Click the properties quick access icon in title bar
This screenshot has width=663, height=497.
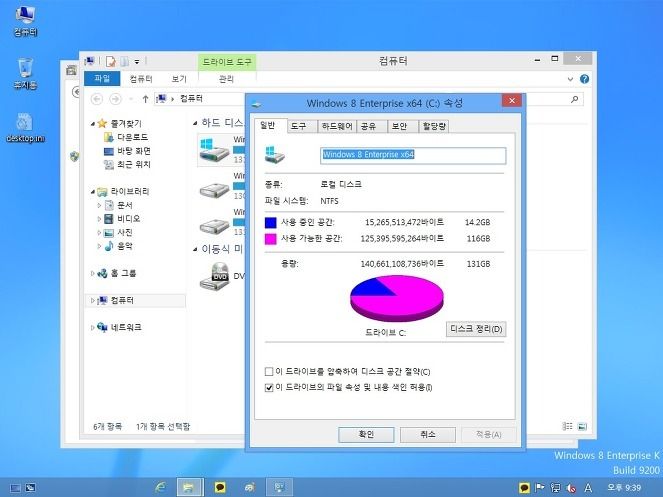[111, 61]
